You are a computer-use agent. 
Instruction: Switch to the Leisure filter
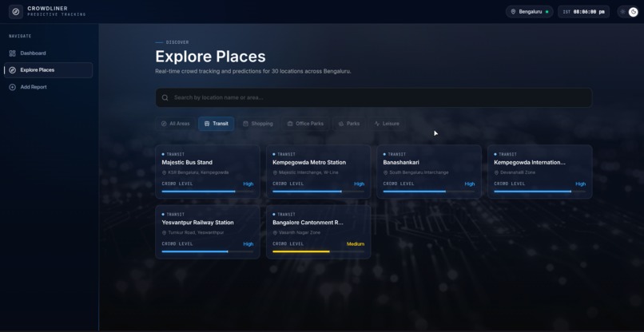(387, 124)
